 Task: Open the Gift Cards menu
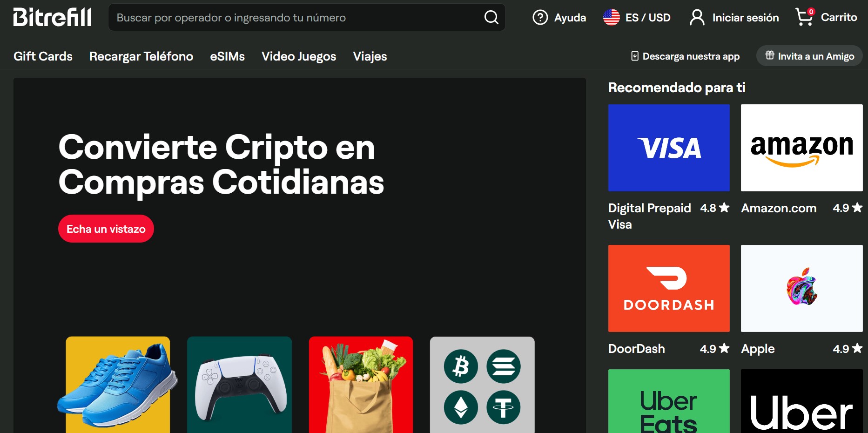[43, 56]
